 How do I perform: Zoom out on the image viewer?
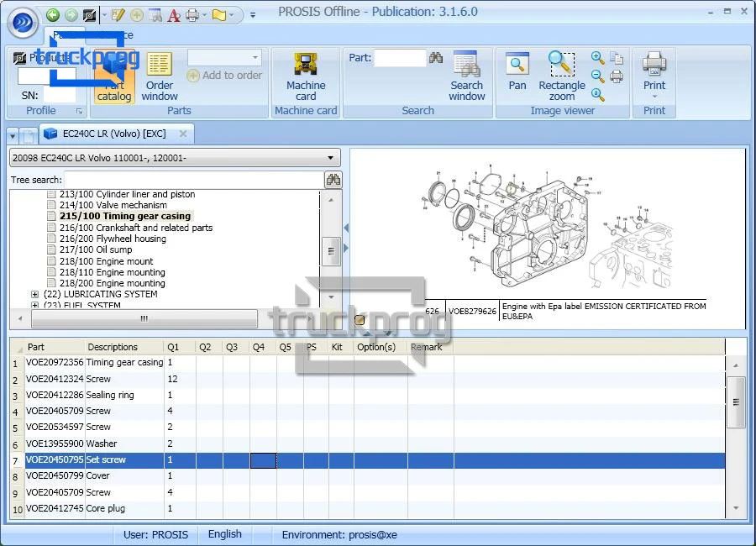click(597, 76)
